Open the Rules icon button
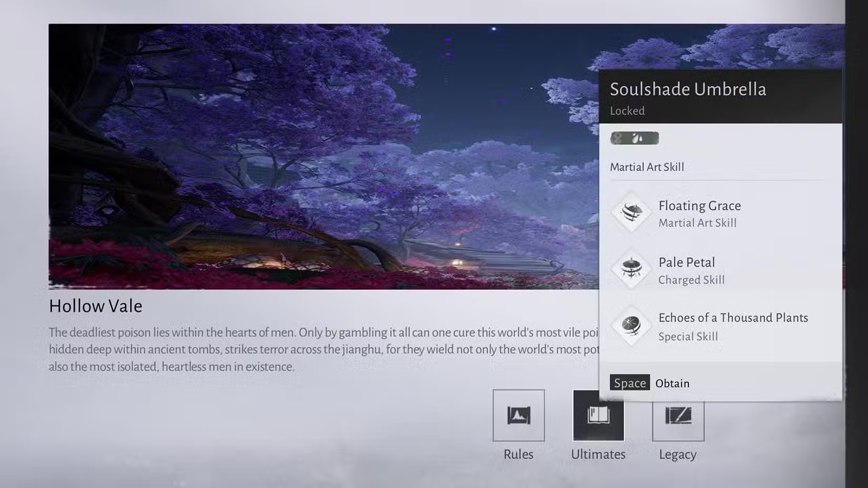The image size is (868, 488). [518, 415]
